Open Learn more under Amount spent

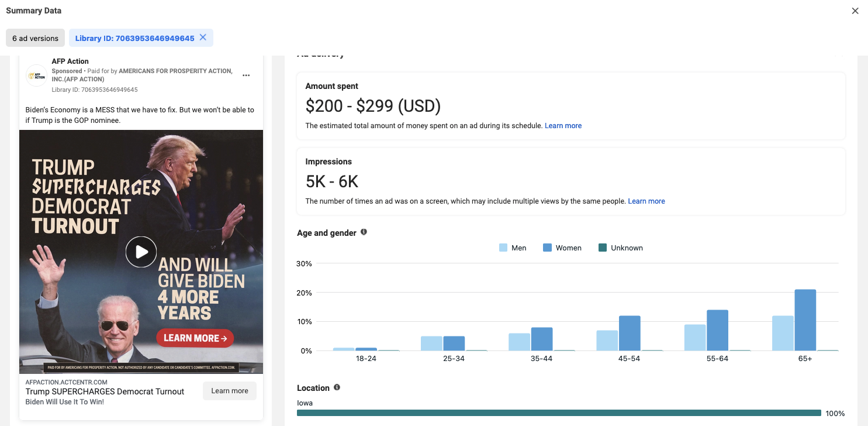pos(563,126)
